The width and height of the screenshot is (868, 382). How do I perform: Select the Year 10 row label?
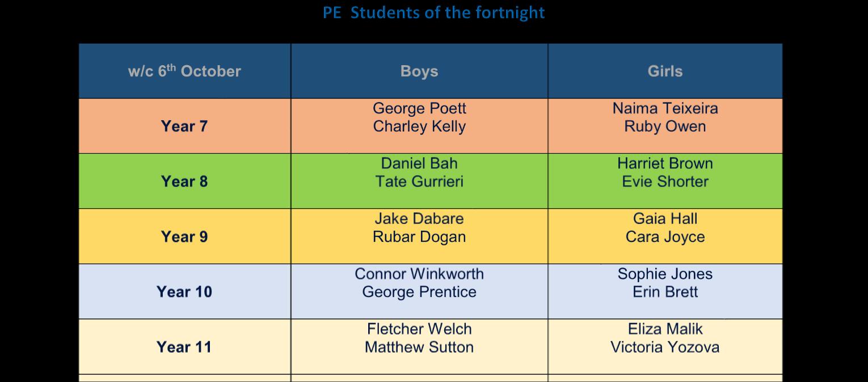click(x=184, y=292)
